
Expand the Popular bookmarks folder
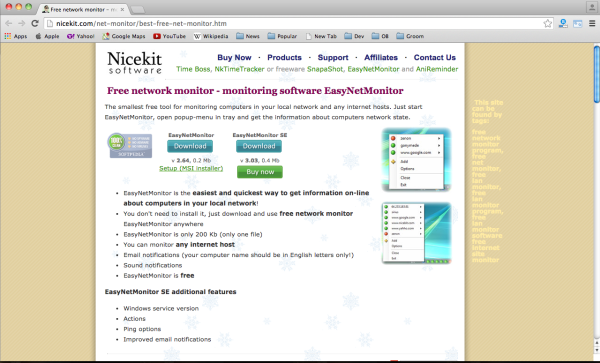[282, 36]
